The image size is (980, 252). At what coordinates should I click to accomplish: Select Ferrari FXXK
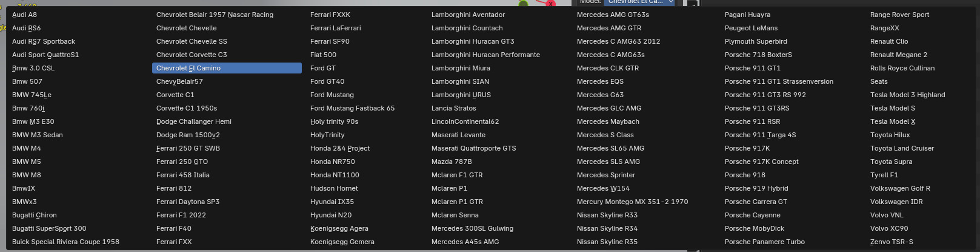pos(330,15)
